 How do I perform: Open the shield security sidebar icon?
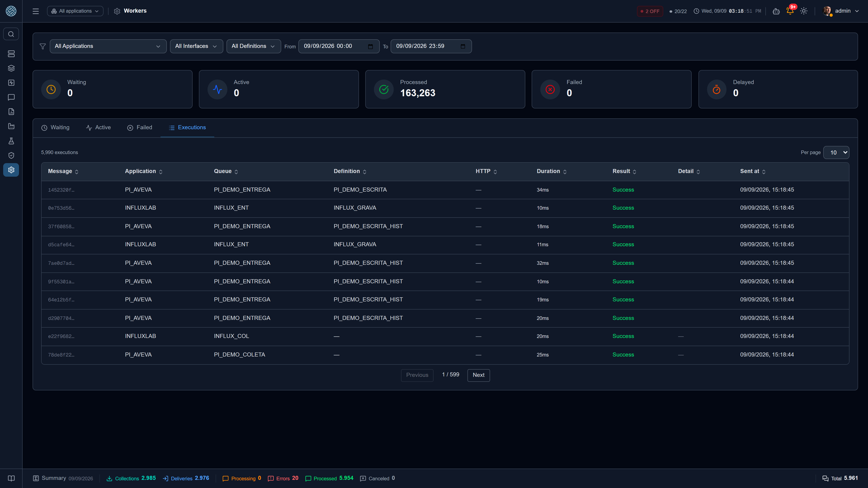[11, 155]
